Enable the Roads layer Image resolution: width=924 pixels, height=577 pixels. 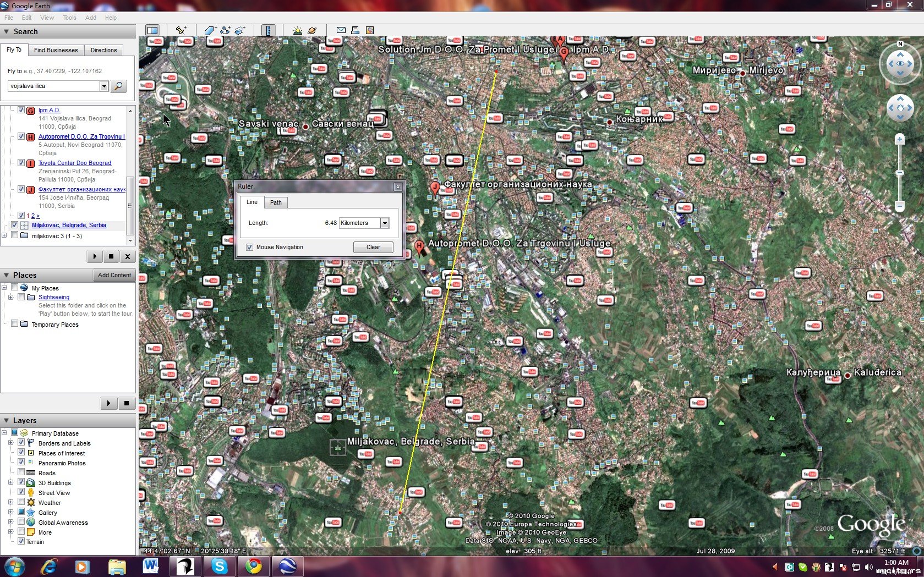coord(21,472)
